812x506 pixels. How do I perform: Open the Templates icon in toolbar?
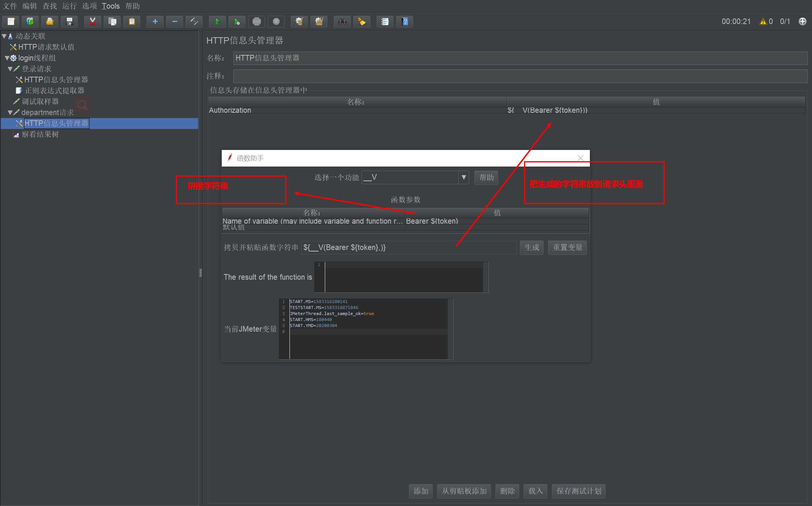(30, 21)
